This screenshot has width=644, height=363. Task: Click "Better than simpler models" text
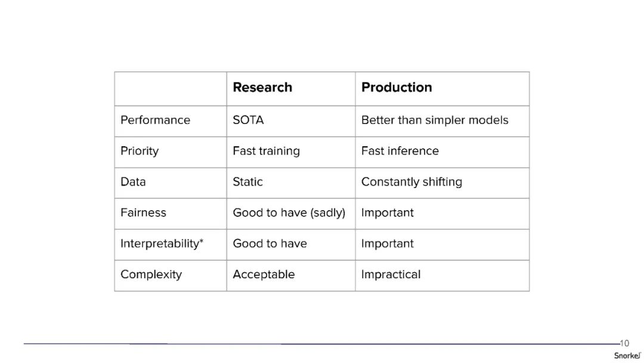(x=435, y=120)
